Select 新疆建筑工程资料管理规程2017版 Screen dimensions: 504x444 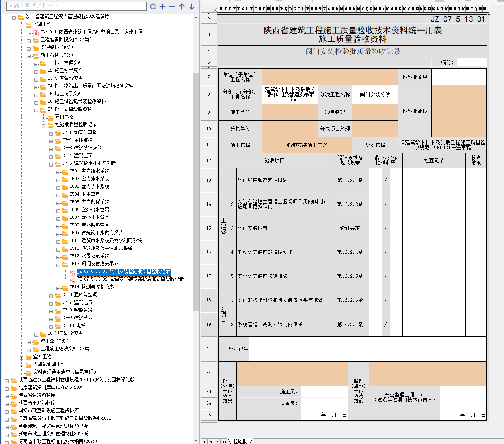click(53, 426)
